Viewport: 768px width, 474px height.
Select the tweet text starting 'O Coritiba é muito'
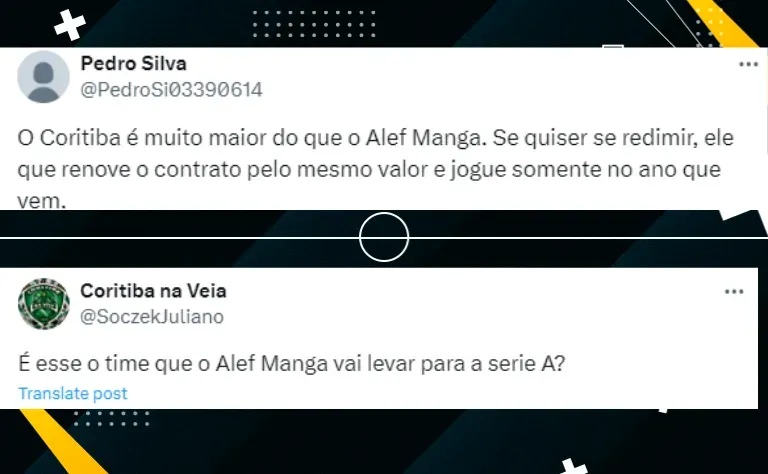tap(376, 169)
